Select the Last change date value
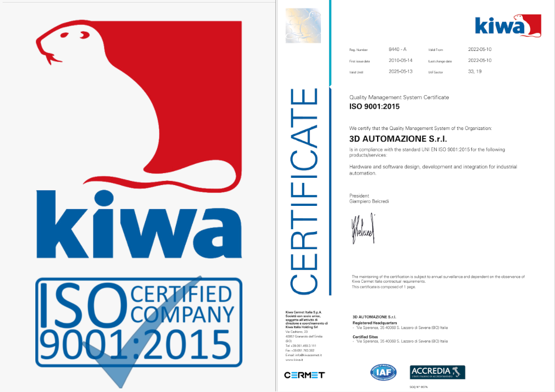This screenshot has width=555, height=392. pyautogui.click(x=480, y=60)
